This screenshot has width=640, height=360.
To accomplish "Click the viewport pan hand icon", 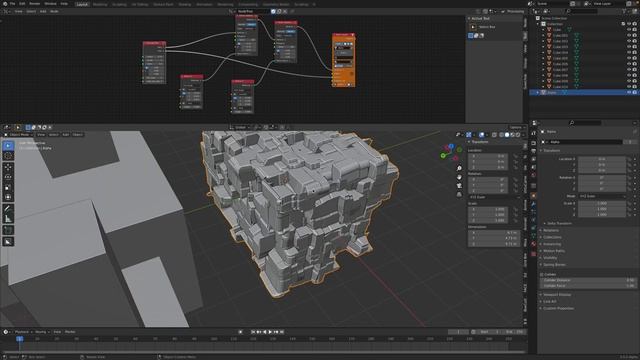I will coord(459,177).
